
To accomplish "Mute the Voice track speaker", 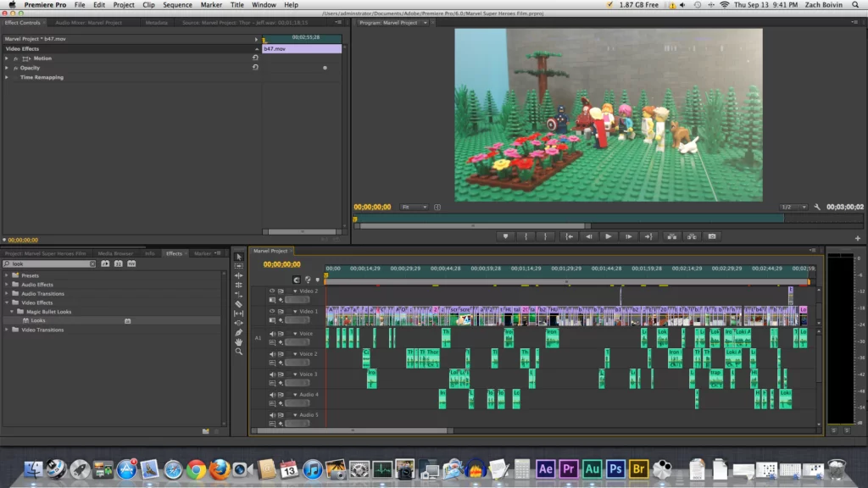I will point(272,334).
